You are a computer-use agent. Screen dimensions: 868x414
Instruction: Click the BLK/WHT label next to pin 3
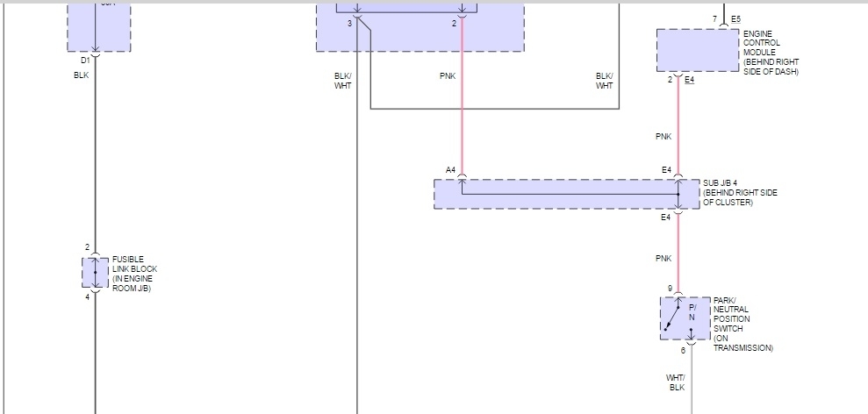pyautogui.click(x=342, y=81)
